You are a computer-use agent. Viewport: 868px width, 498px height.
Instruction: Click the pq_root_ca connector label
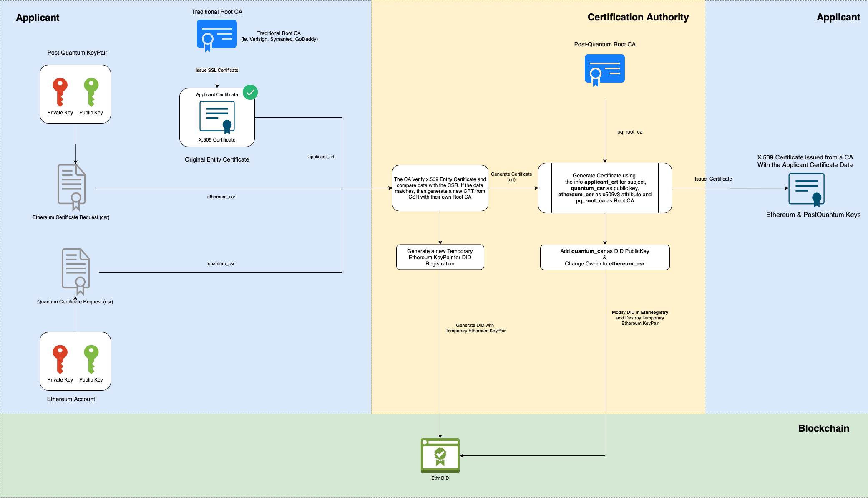pyautogui.click(x=629, y=132)
